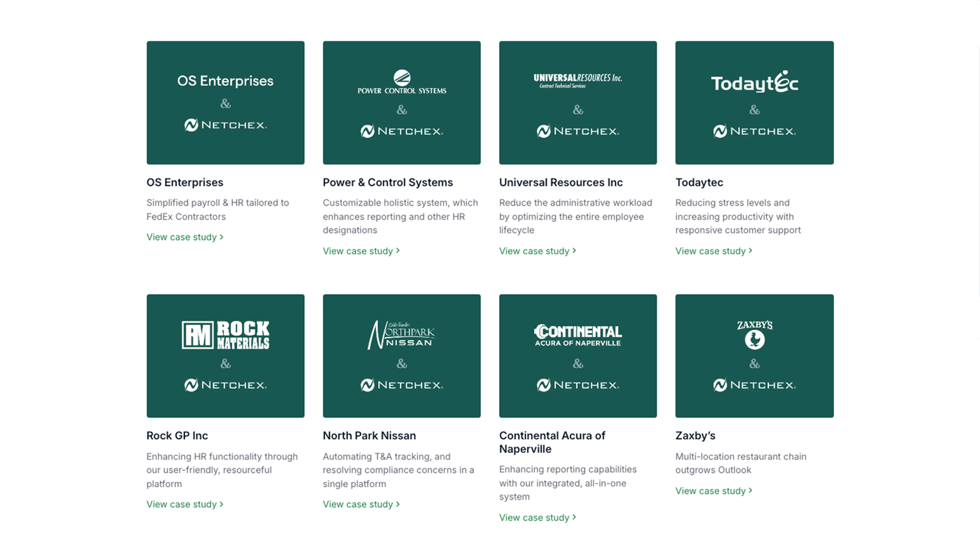980x551 pixels.
Task: Click the North Park Nissan heading
Action: click(x=369, y=436)
